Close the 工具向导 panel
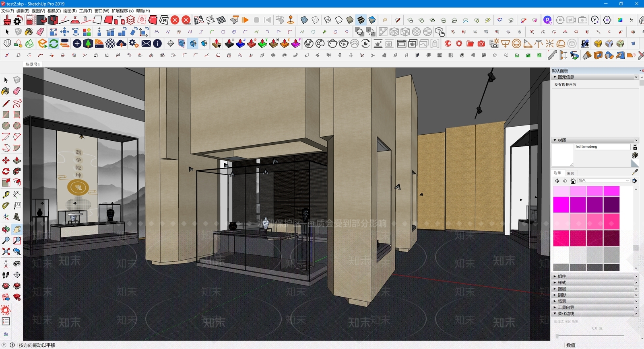This screenshot has height=349, width=644. click(x=636, y=308)
